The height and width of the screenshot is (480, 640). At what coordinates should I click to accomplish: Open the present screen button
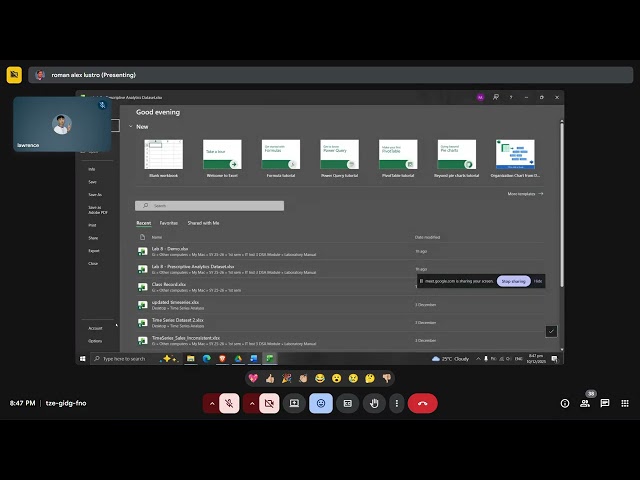coord(294,403)
